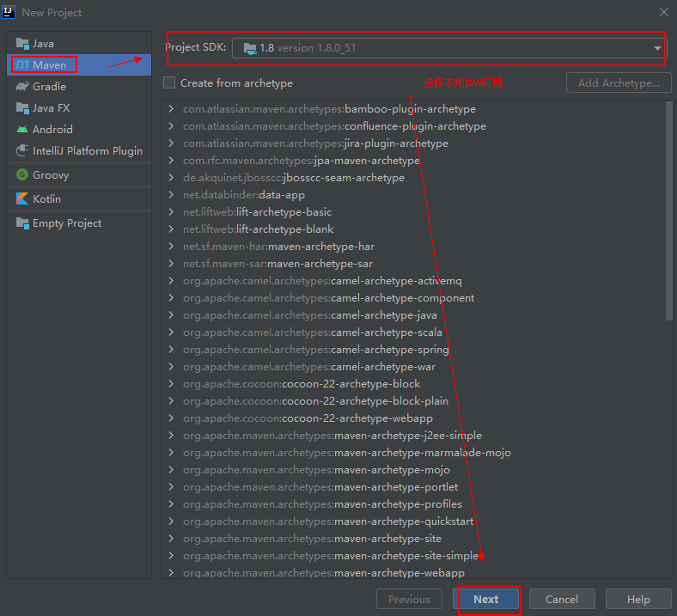677x616 pixels.
Task: Expand jpa-maven-archetype entry
Action: 172,160
